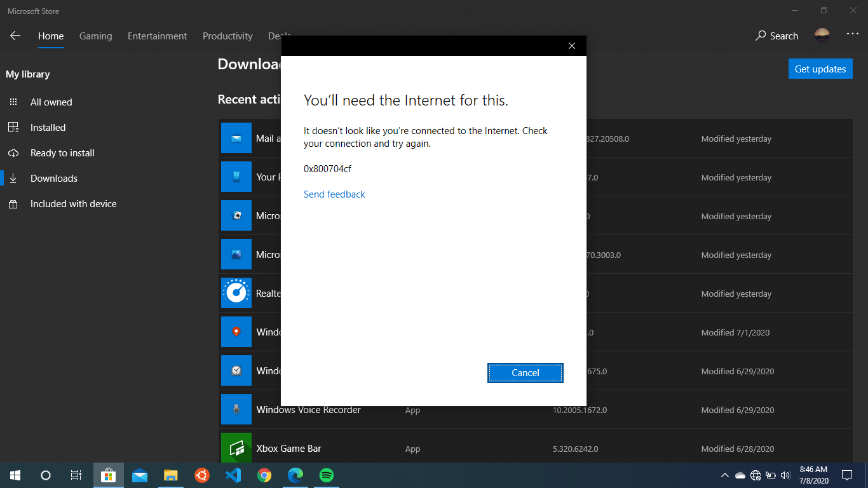The width and height of the screenshot is (868, 488).
Task: Click the Included with device gift icon
Action: tap(13, 204)
